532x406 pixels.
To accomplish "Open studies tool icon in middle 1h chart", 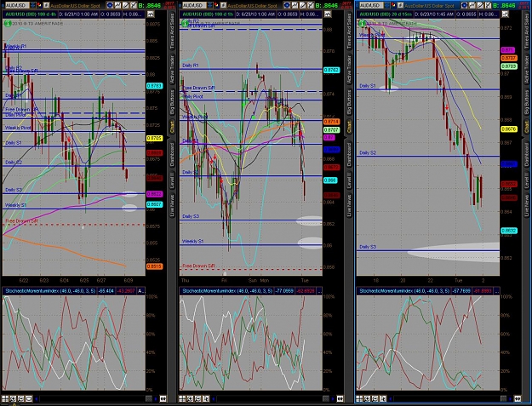I will point(311,5).
